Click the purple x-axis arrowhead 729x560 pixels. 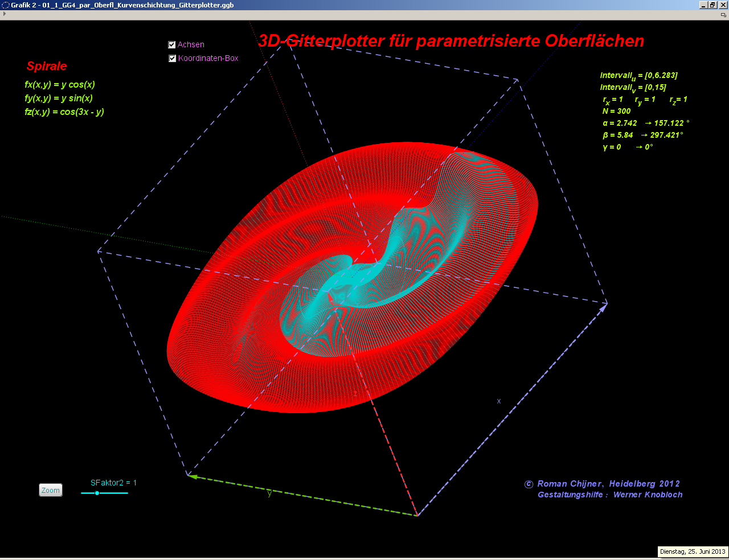click(603, 308)
